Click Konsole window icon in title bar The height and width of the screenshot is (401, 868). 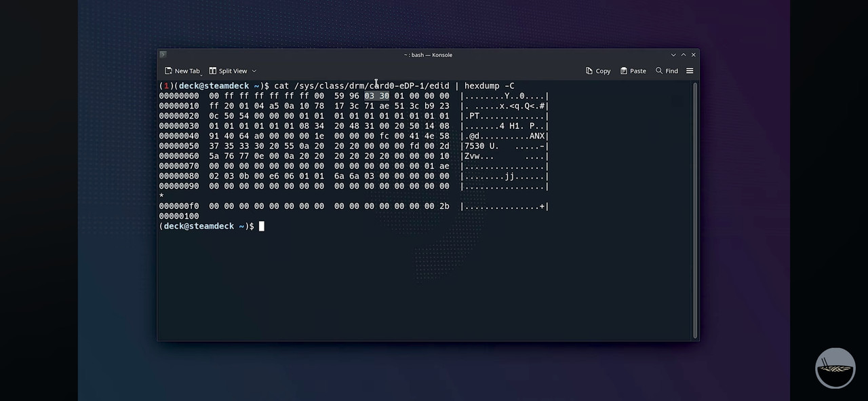pyautogui.click(x=163, y=54)
